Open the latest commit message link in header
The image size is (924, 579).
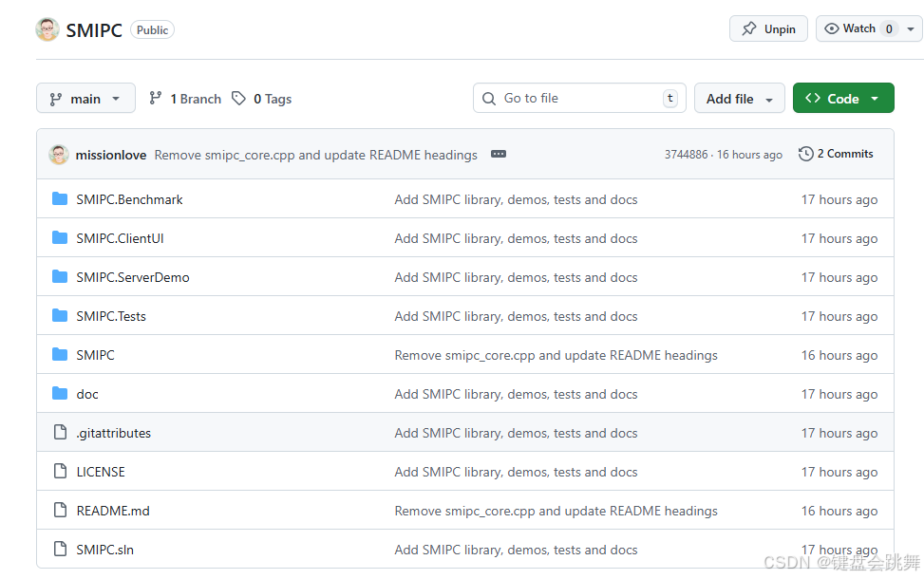[x=316, y=155]
